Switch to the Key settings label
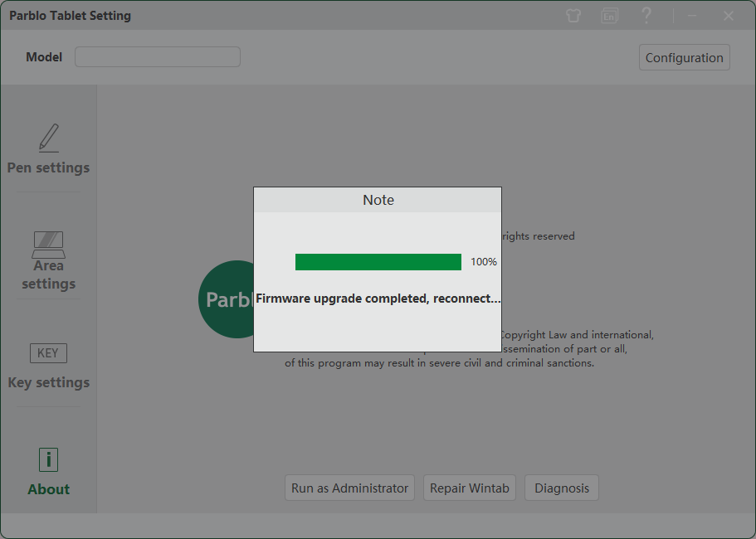The height and width of the screenshot is (539, 756). point(49,382)
